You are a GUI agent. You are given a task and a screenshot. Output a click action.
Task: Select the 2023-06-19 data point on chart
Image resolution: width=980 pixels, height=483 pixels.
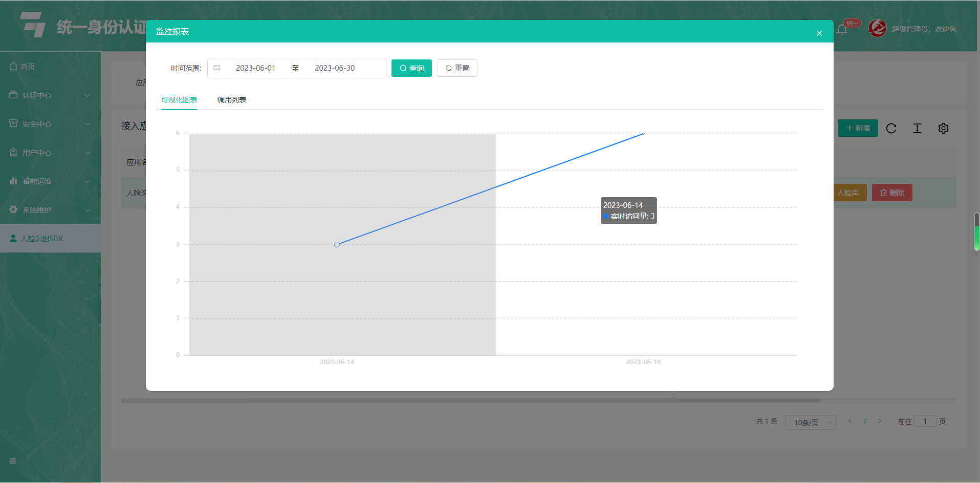pos(643,134)
